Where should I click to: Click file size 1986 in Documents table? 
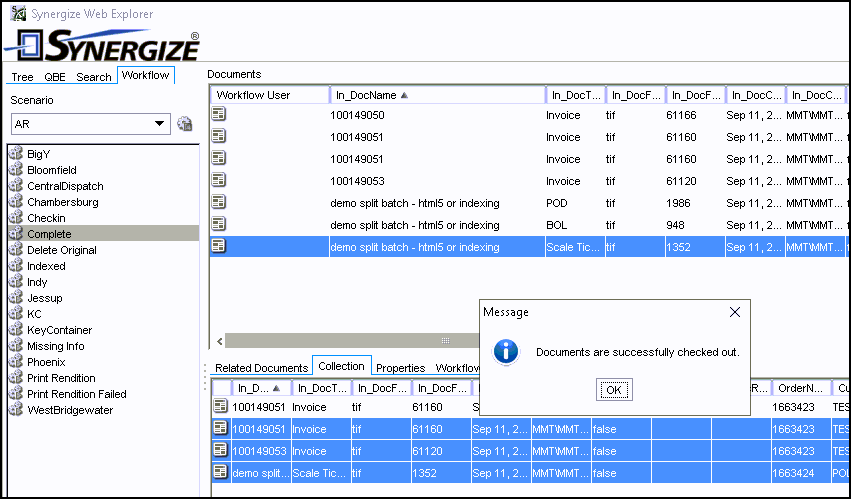coord(678,203)
